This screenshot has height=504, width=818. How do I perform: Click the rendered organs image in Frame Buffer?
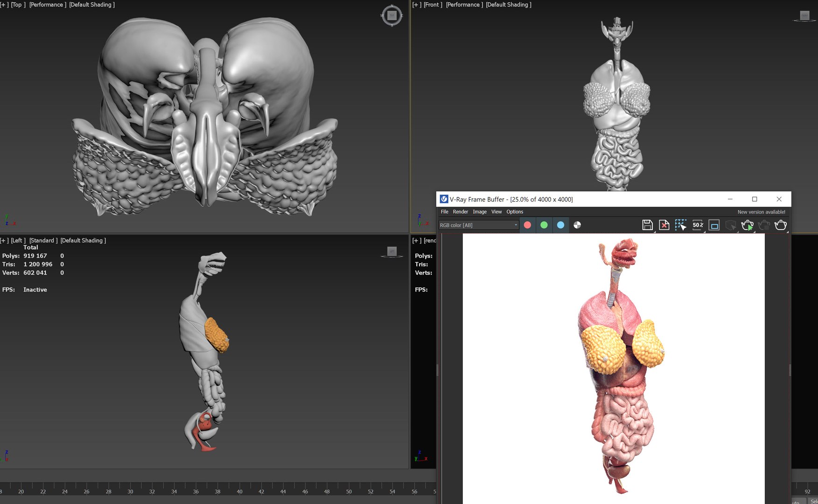pyautogui.click(x=614, y=369)
